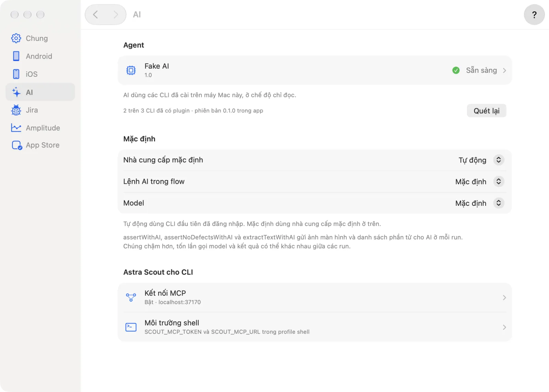Expand Kết nối MCP row chevron
549x392 pixels.
tap(504, 297)
